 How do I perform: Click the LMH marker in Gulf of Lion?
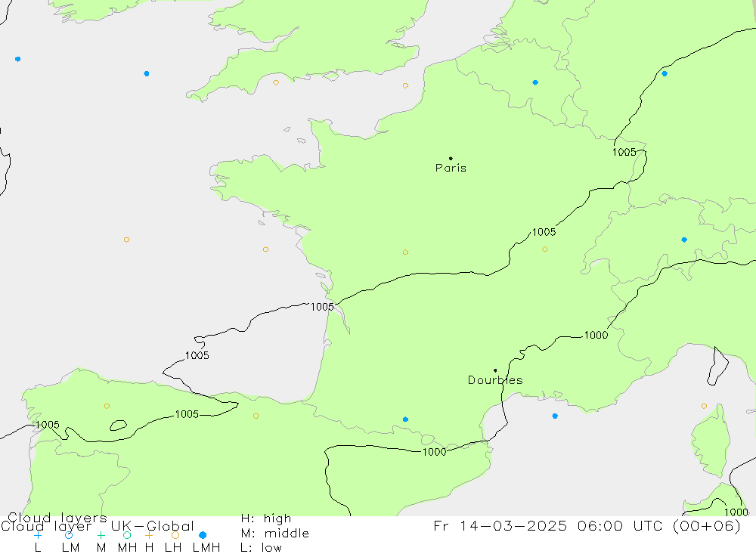[x=555, y=416]
